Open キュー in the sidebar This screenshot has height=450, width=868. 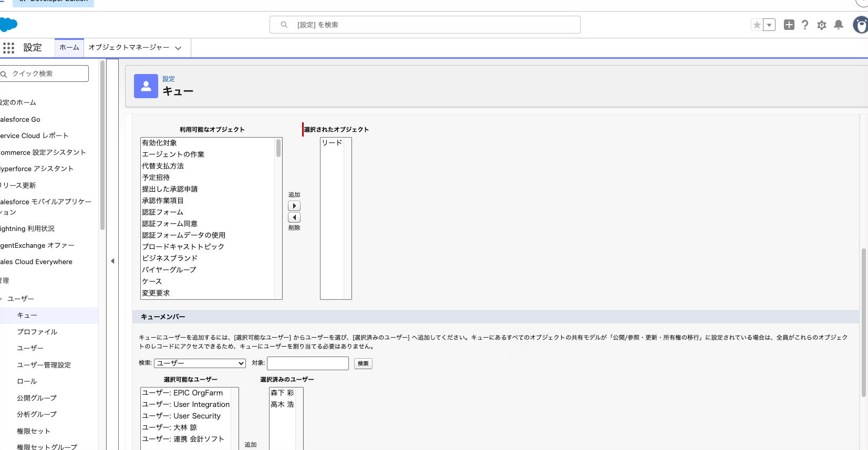point(27,316)
